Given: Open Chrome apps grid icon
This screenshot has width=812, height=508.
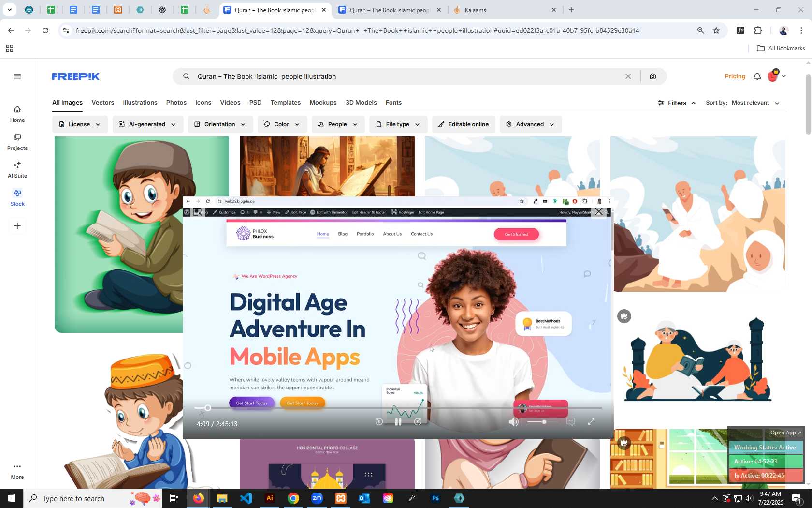Looking at the screenshot, I should coord(9,48).
